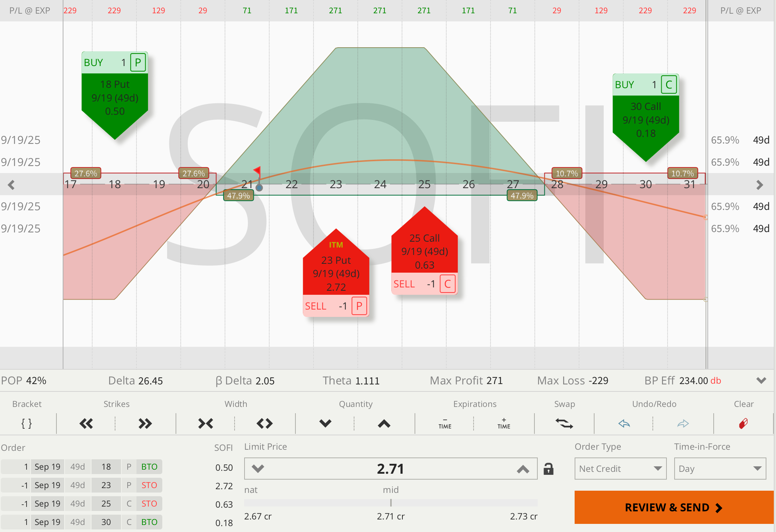This screenshot has height=532, width=776.
Task: Expand the stats row chevron
Action: 761,380
